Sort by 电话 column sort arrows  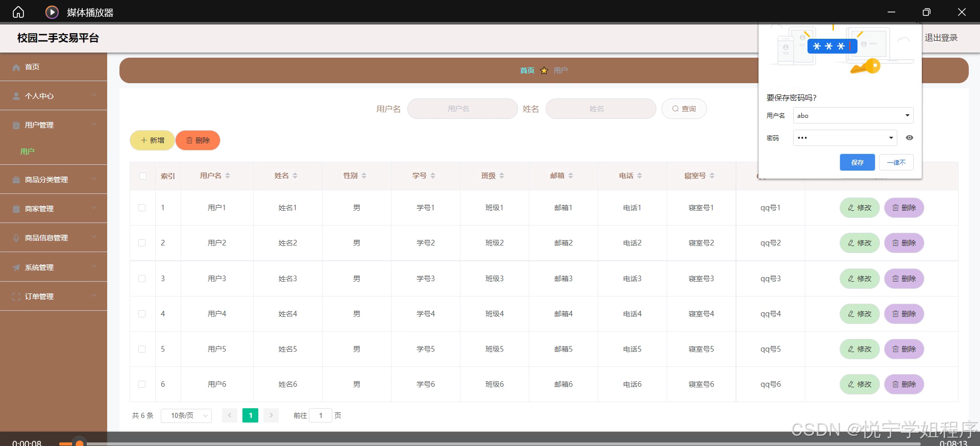tap(640, 176)
